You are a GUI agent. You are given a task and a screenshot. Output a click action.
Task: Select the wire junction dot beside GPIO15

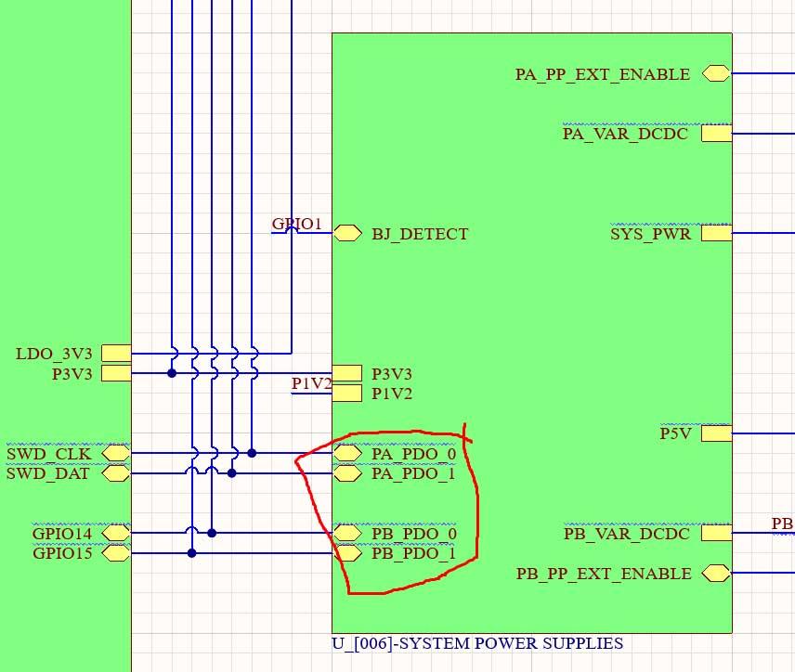192,553
